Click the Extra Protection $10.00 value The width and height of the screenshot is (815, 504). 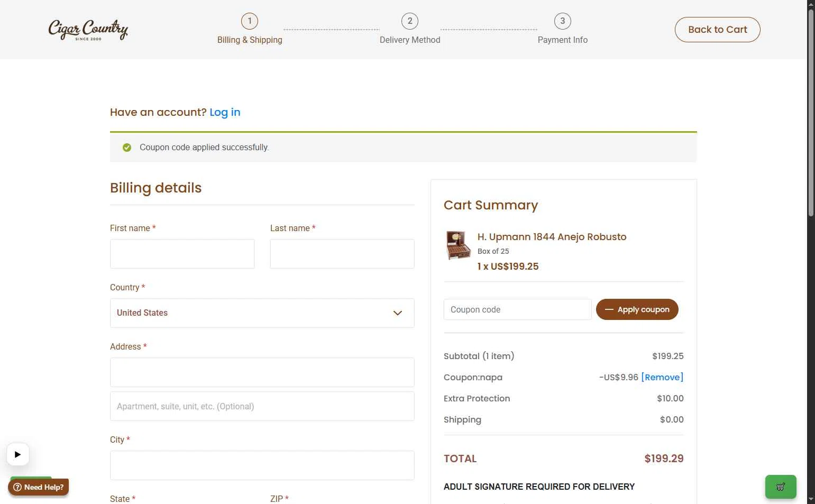click(670, 398)
